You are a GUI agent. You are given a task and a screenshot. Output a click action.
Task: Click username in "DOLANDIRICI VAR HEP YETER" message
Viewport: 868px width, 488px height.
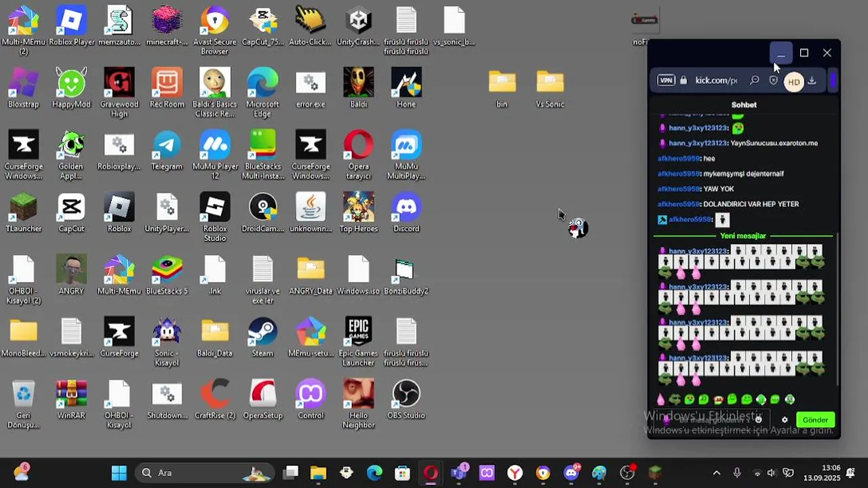pyautogui.click(x=679, y=204)
